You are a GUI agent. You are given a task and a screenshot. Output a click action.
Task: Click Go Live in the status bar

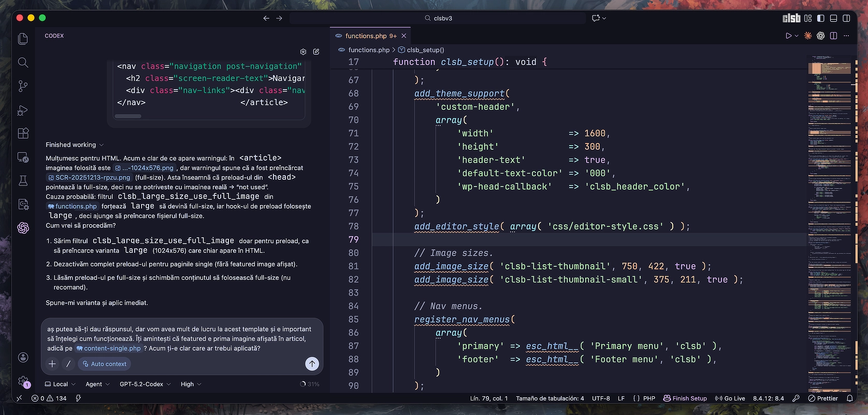tap(730, 398)
